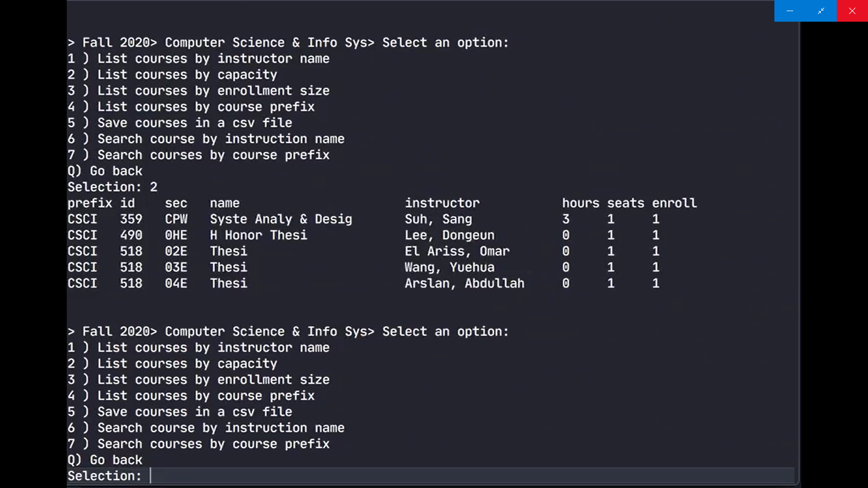The width and height of the screenshot is (868, 488).
Task: Click section code '02E'
Action: (x=176, y=251)
